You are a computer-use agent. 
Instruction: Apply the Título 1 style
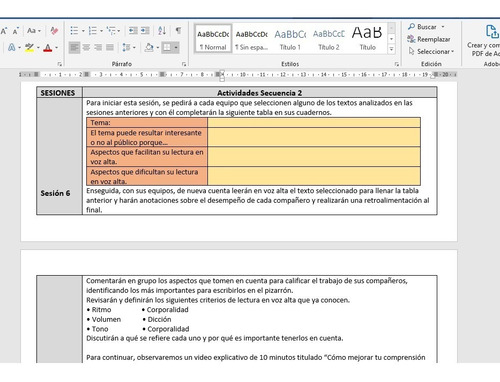point(290,39)
